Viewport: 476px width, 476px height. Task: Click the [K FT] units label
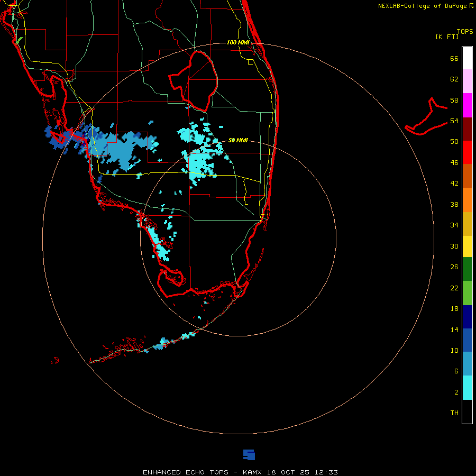point(447,37)
